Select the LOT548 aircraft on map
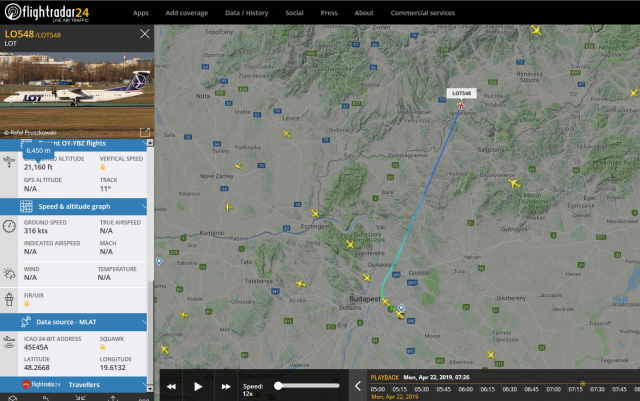Viewport: 640px width, 401px height. pyautogui.click(x=461, y=106)
